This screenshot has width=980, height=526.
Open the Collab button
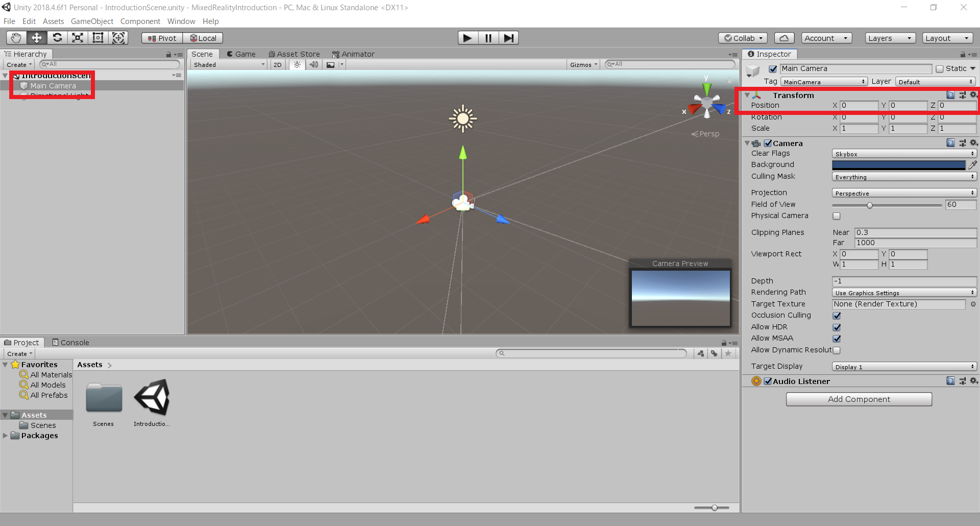pyautogui.click(x=743, y=38)
